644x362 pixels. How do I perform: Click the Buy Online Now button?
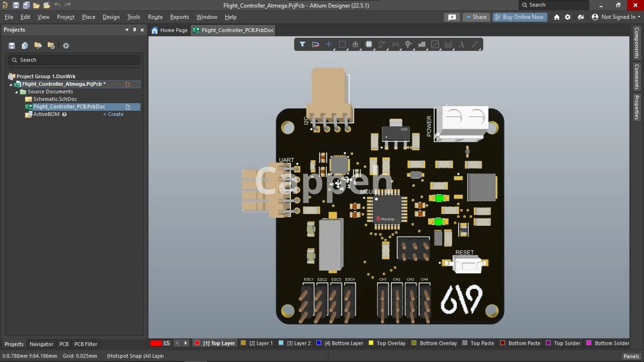[x=520, y=17]
